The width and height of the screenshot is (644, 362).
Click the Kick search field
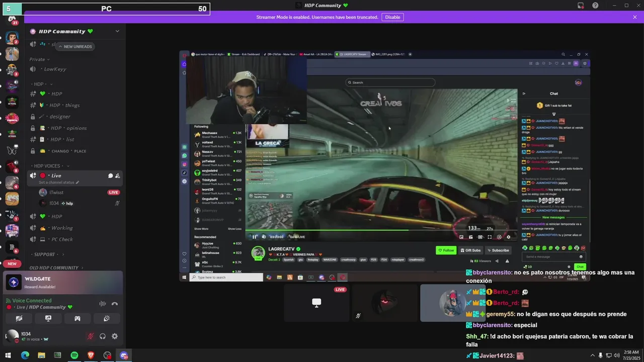point(390,82)
